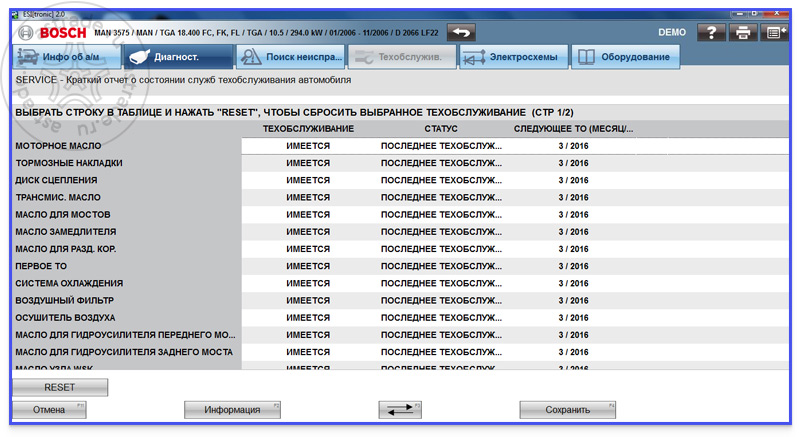This screenshot has width=799, height=437.
Task: Open the menu list icon at top right
Action: (x=774, y=33)
